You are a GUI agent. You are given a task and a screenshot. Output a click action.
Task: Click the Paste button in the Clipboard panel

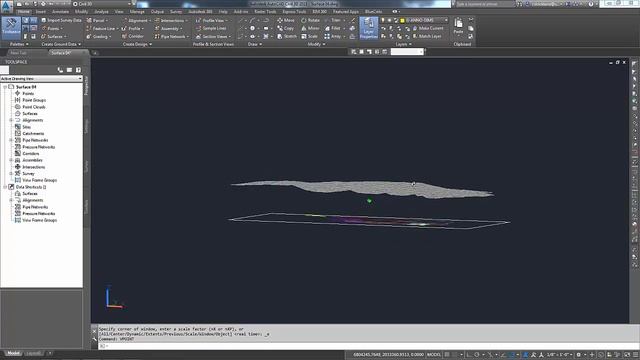[458, 26]
